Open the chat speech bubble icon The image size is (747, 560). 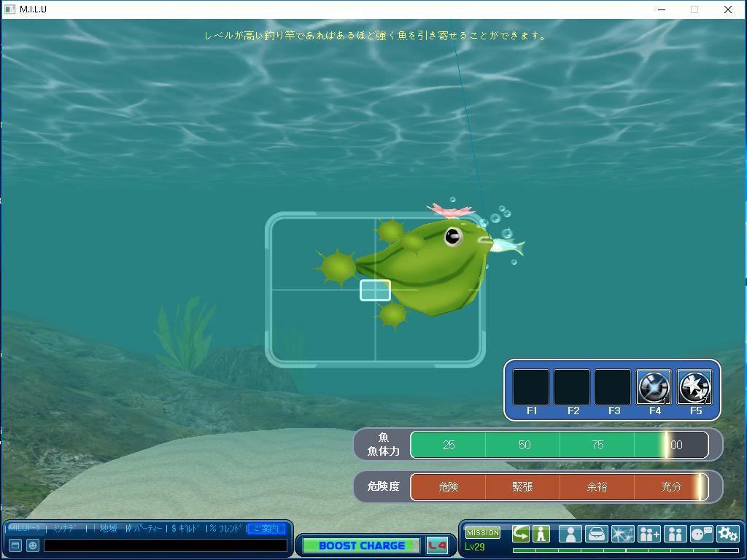pyautogui.click(x=701, y=534)
